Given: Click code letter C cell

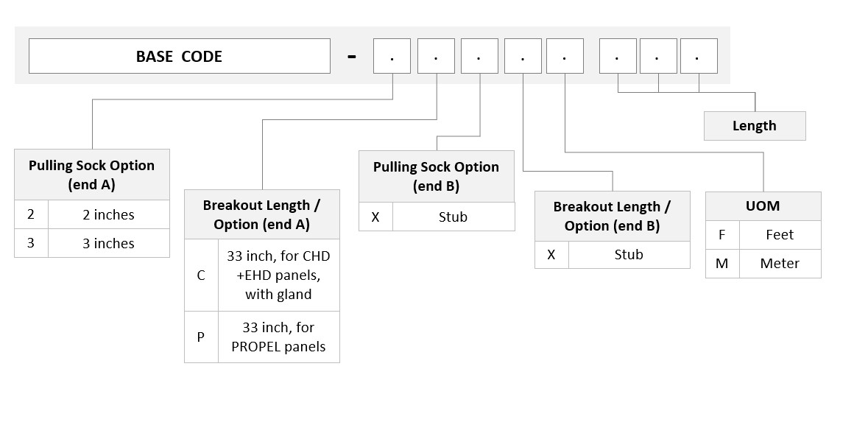Looking at the screenshot, I should point(201,275).
